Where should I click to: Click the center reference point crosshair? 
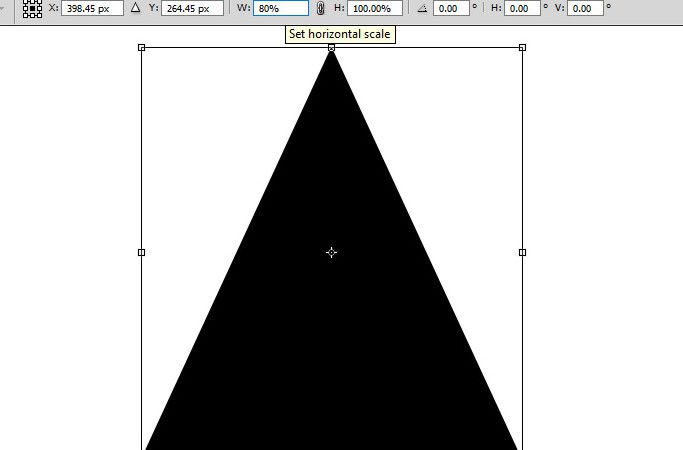[x=331, y=252]
